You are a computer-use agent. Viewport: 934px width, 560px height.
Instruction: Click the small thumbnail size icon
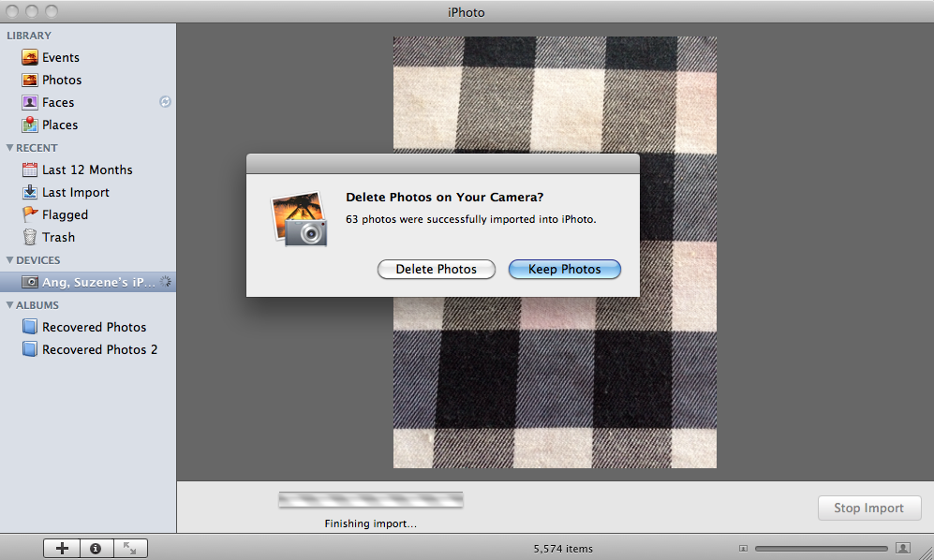pyautogui.click(x=743, y=548)
